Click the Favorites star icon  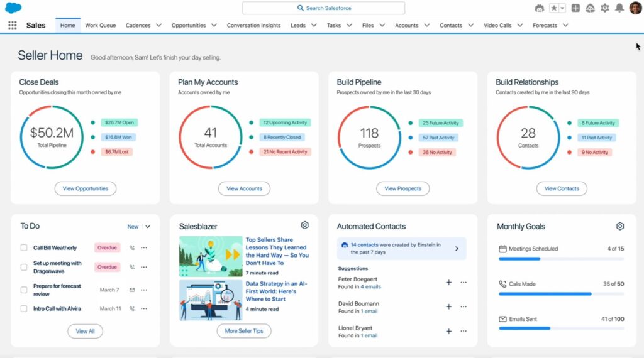(554, 8)
